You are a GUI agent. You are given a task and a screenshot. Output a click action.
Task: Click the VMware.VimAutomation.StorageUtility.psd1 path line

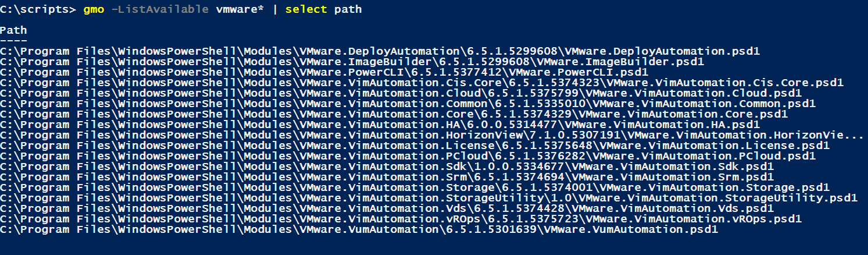(429, 198)
